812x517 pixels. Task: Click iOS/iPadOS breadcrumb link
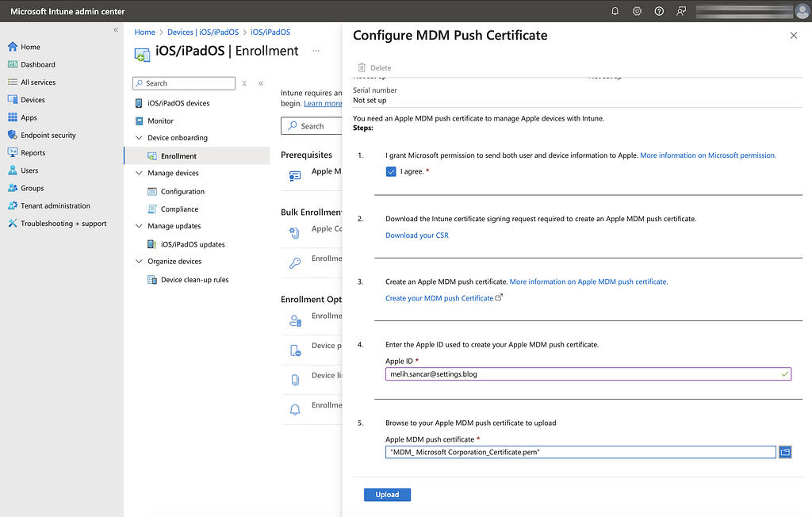270,33
